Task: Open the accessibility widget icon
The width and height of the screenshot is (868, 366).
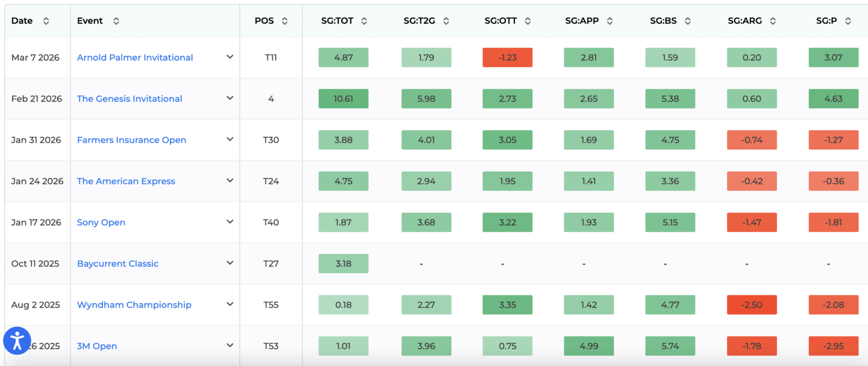Action: (x=17, y=341)
